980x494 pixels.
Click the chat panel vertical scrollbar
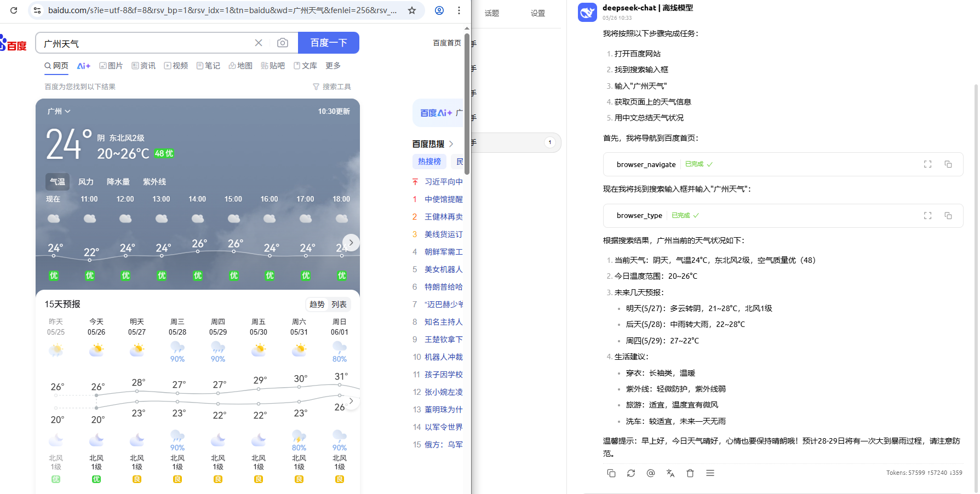(x=976, y=288)
